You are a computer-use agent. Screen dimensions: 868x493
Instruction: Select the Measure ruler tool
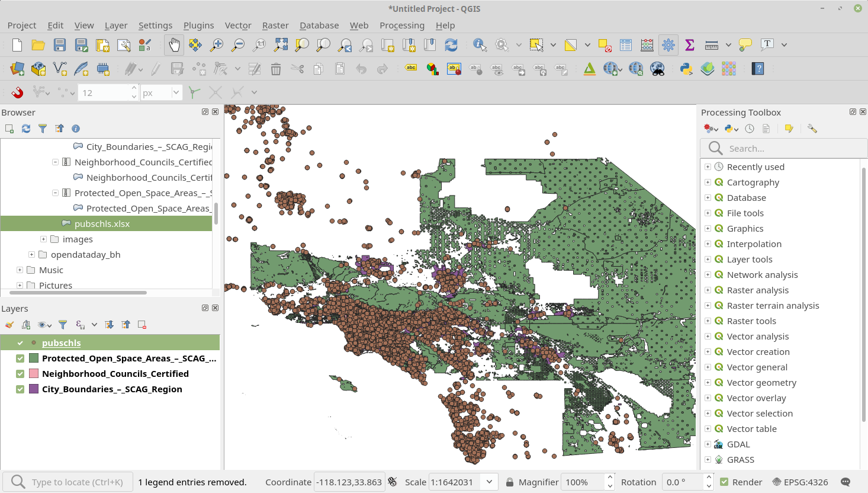(712, 45)
